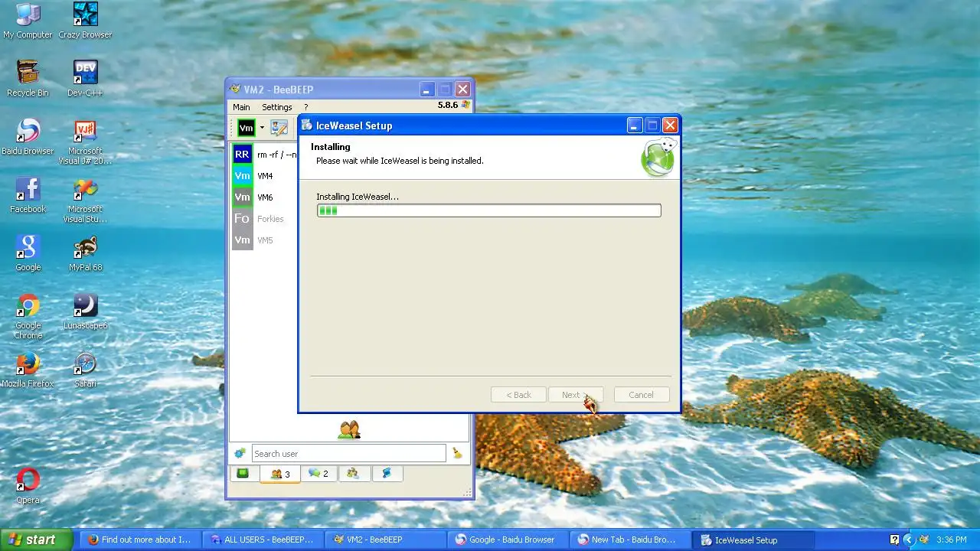Click the BeeBEEP Search user field
The height and width of the screenshot is (551, 980).
(x=348, y=453)
